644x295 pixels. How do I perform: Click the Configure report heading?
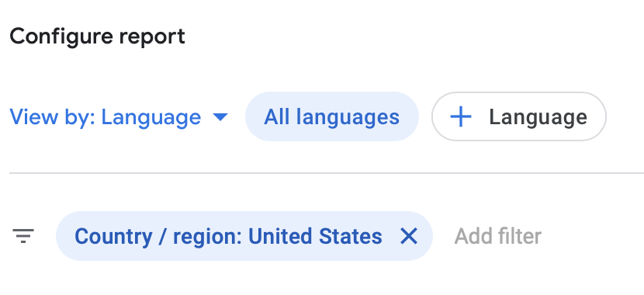97,37
